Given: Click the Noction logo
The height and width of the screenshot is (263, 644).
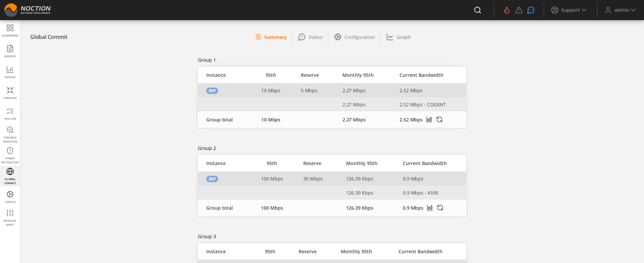Looking at the screenshot, I should click(28, 10).
